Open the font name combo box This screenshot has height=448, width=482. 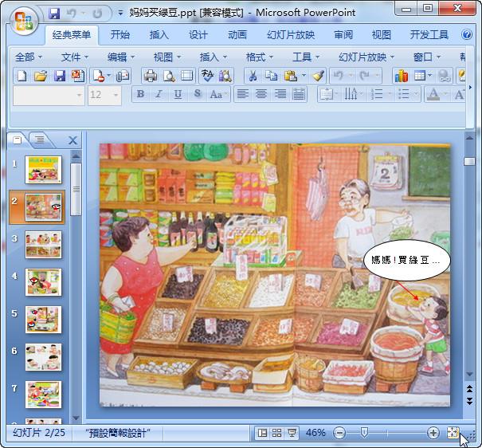(49, 96)
